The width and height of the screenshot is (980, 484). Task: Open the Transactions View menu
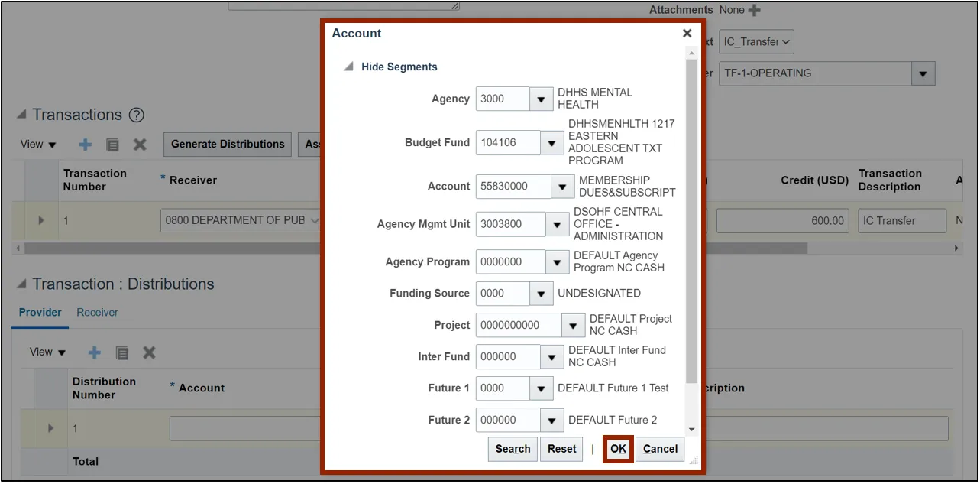pos(38,144)
